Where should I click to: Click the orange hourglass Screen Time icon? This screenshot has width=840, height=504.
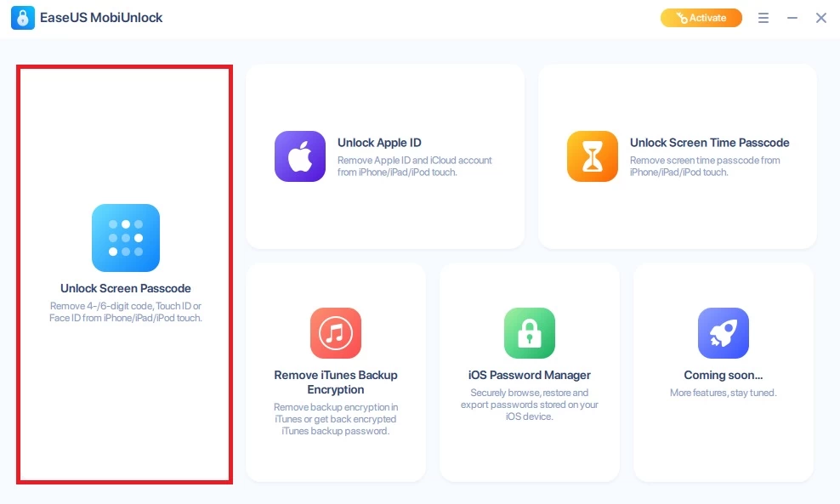coord(592,156)
